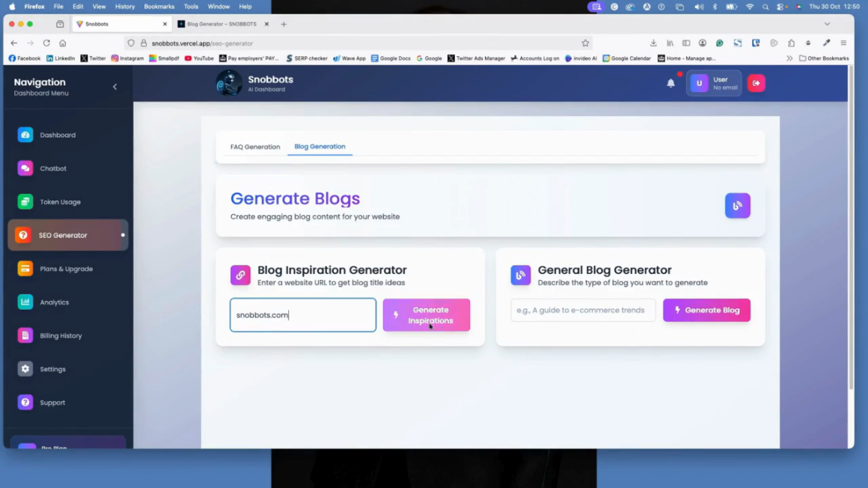Viewport: 868px width, 488px height.
Task: Click the Wi-Fi status icon
Action: coord(750,7)
